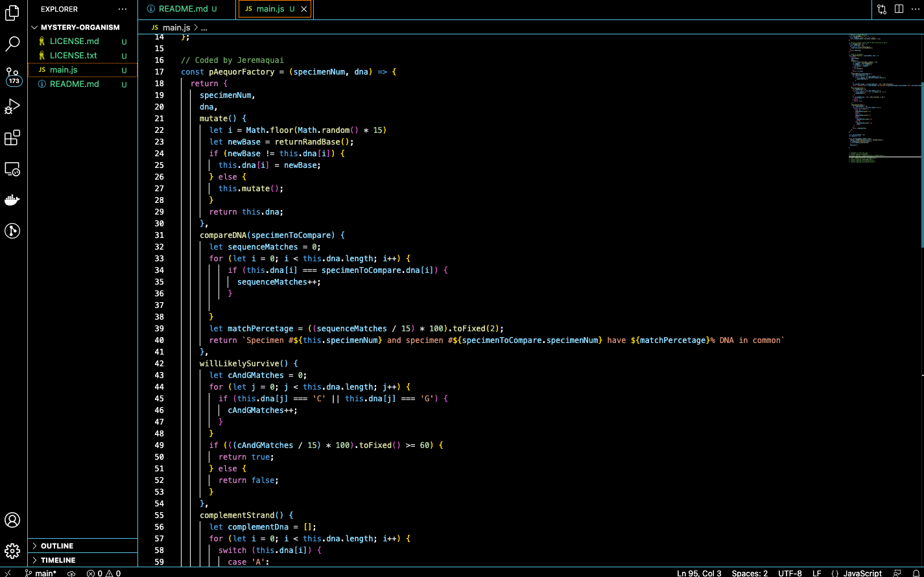Click compareDNA method name on line 31

click(223, 235)
